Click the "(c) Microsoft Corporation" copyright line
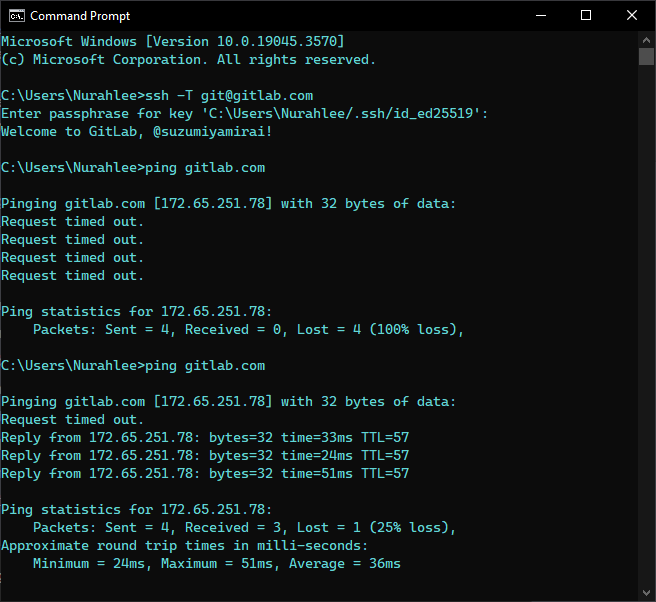The height and width of the screenshot is (602, 656). pyautogui.click(x=189, y=59)
